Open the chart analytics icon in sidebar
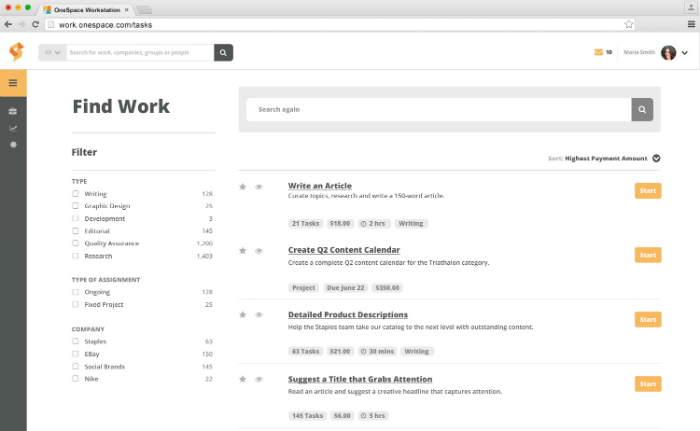The height and width of the screenshot is (431, 700). 13,128
